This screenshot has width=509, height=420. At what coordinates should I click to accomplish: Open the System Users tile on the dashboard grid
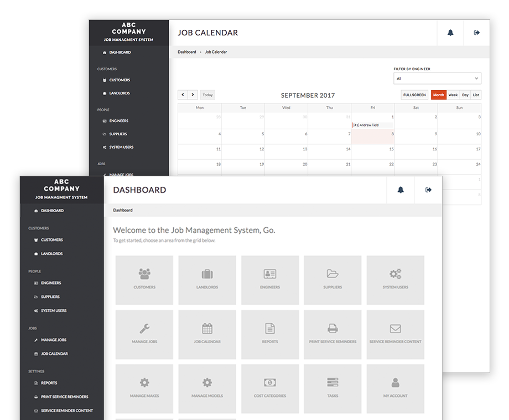coord(396,280)
